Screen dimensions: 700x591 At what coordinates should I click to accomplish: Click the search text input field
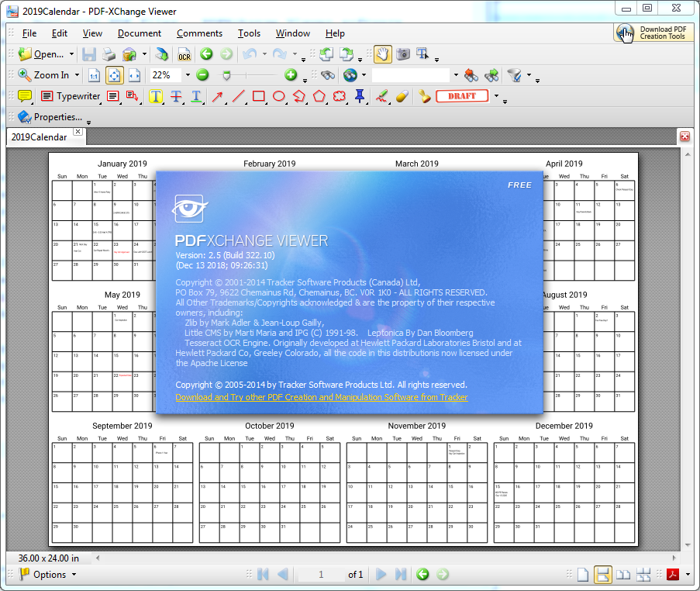(410, 75)
